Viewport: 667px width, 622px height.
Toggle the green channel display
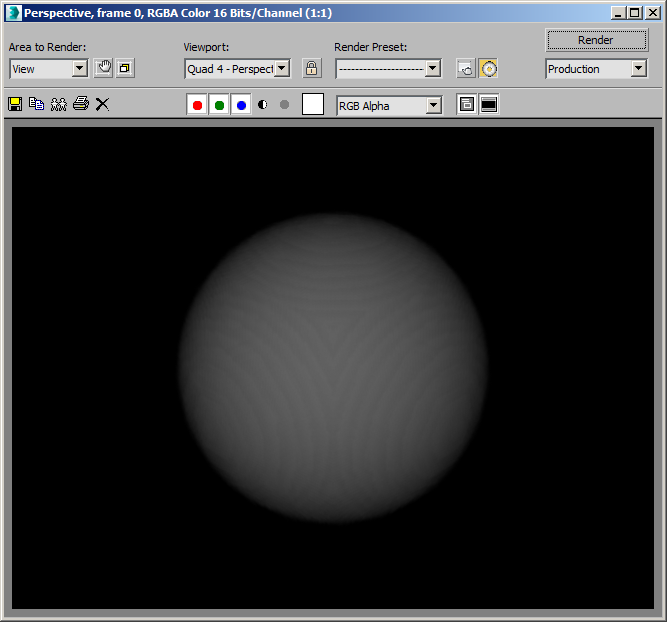[x=219, y=105]
